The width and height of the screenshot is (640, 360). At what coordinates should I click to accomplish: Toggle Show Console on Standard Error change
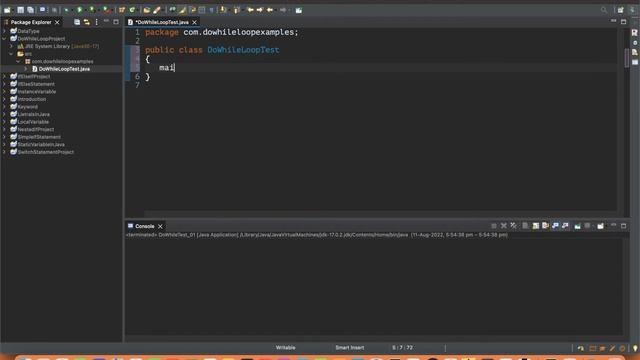565,226
